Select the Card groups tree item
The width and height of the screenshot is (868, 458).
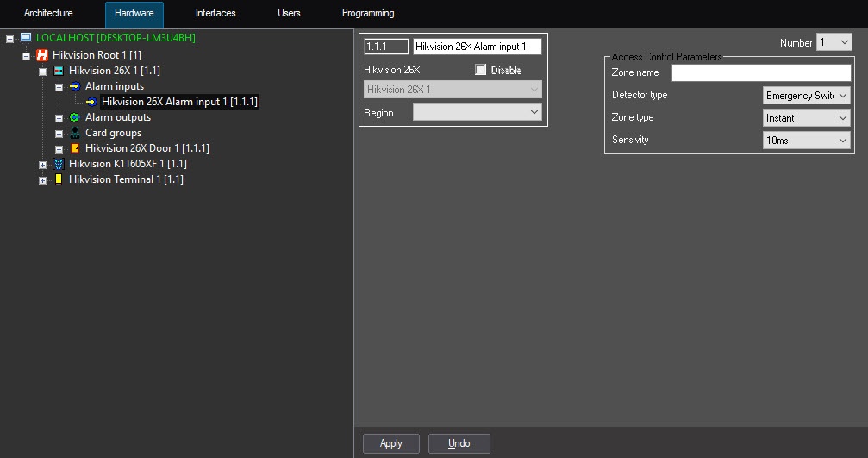tap(114, 132)
